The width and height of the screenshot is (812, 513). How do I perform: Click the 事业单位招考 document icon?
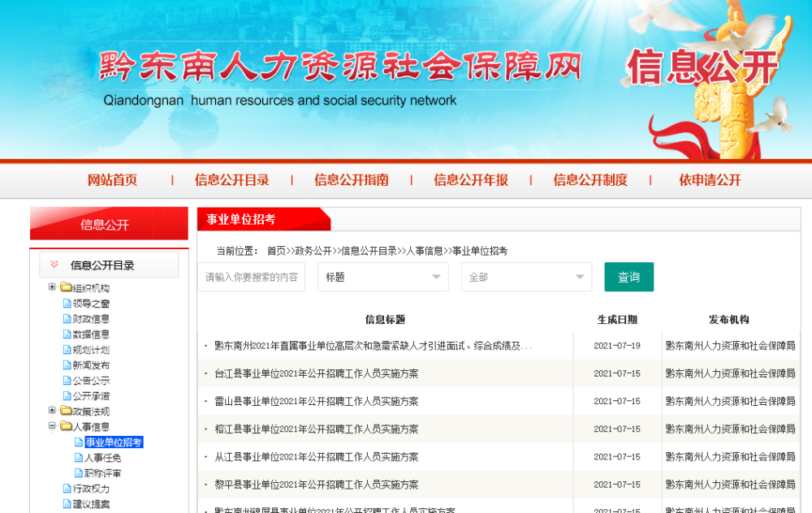79,442
